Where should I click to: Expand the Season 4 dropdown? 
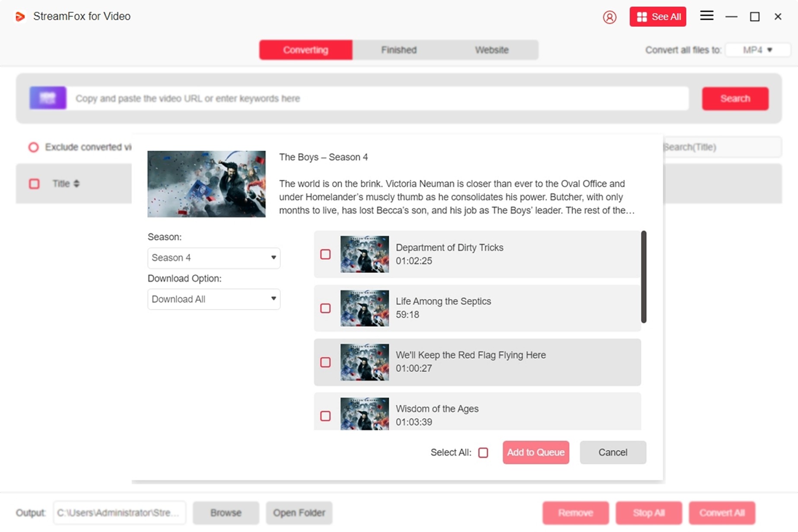point(213,258)
